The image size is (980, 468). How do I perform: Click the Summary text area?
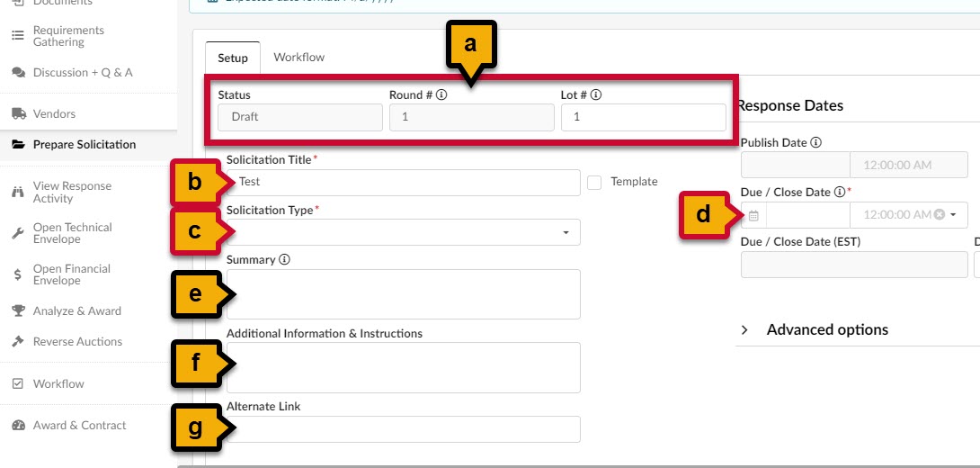pyautogui.click(x=403, y=294)
